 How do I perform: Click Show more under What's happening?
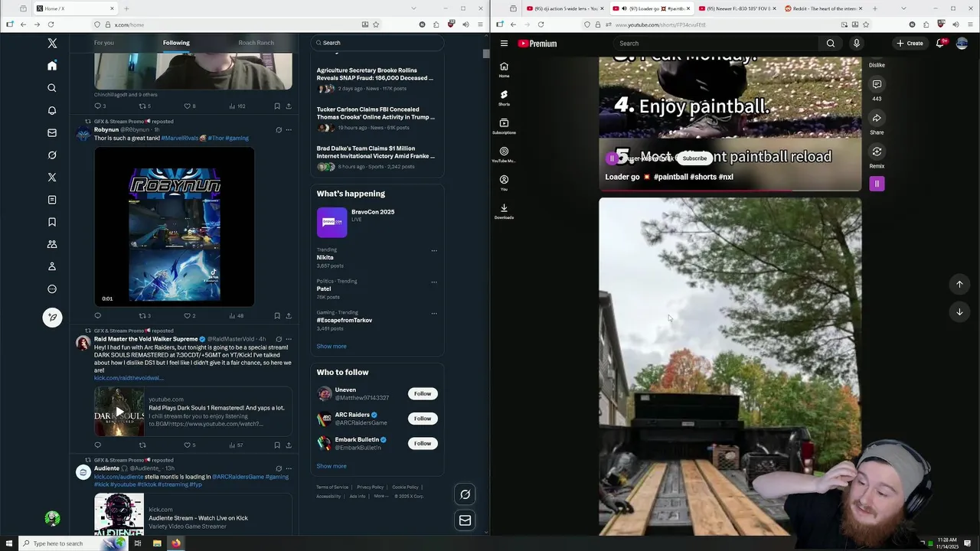[x=332, y=346]
